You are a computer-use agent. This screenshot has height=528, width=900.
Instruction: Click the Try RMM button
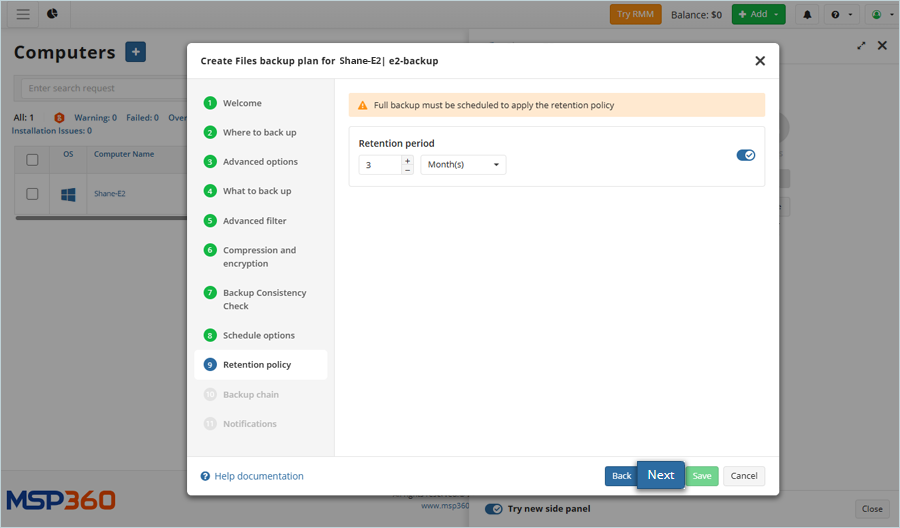(635, 15)
